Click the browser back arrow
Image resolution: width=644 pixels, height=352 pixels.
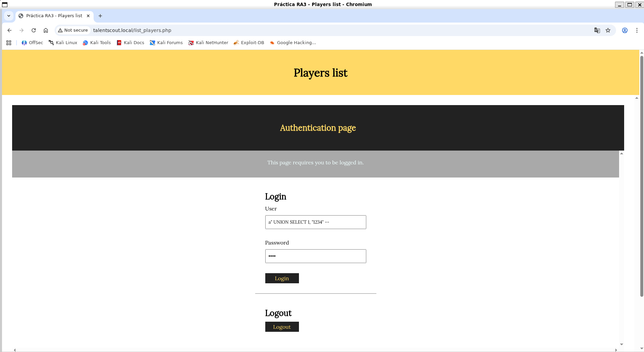(x=9, y=30)
